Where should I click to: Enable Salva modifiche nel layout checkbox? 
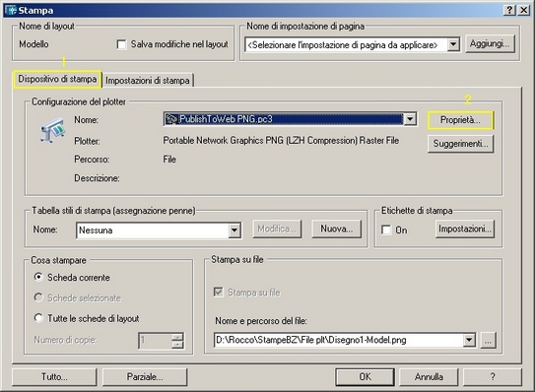click(121, 44)
